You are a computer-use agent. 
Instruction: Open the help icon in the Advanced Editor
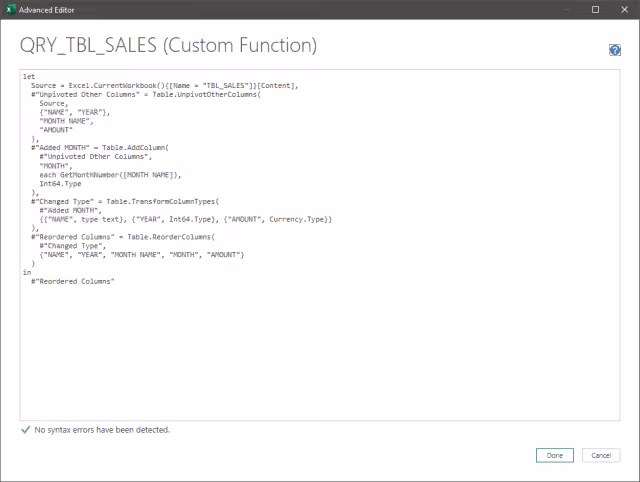pyautogui.click(x=615, y=50)
